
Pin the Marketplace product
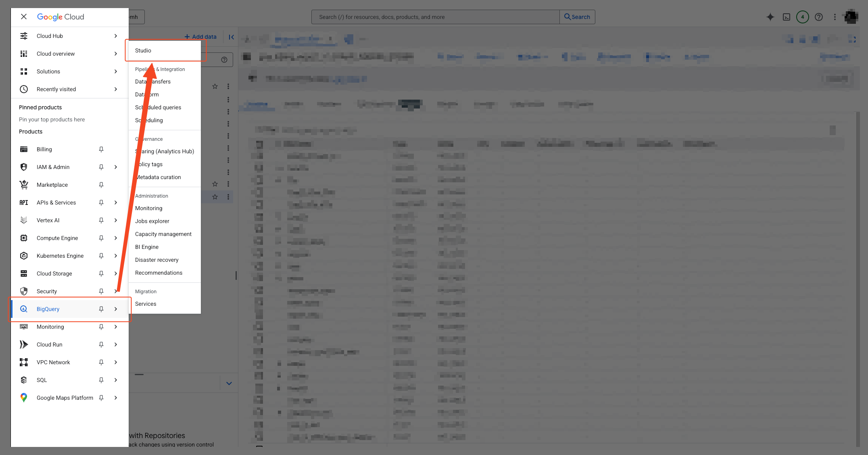coord(101,185)
